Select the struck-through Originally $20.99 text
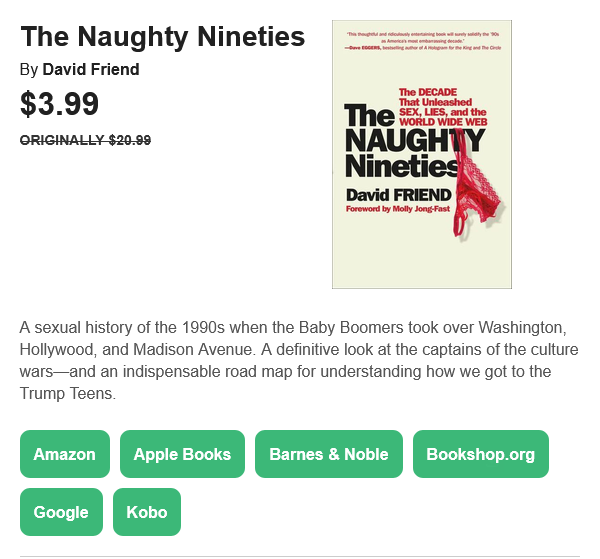600x559 pixels. 85,140
